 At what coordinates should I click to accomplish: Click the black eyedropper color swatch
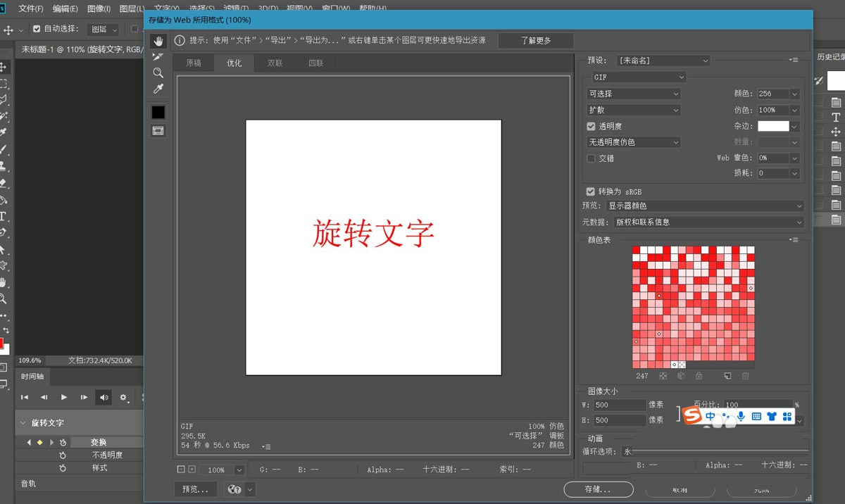[x=158, y=111]
